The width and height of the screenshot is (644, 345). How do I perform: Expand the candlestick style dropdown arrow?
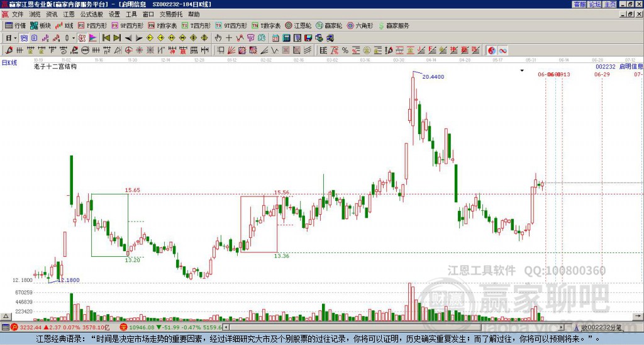74,38
